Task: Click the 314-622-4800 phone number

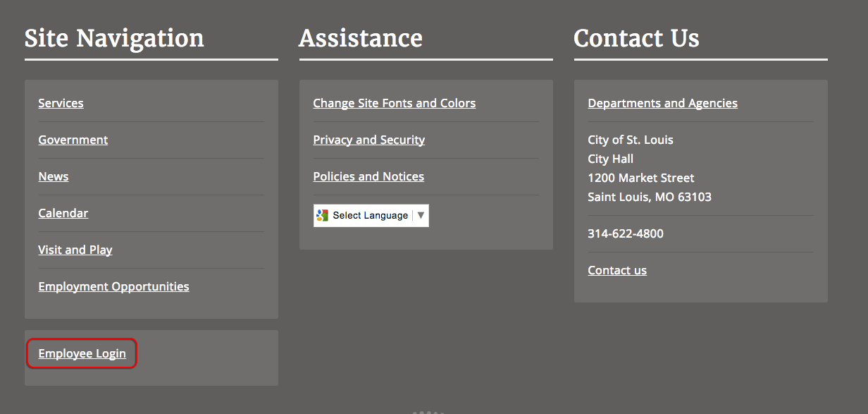Action: click(626, 233)
